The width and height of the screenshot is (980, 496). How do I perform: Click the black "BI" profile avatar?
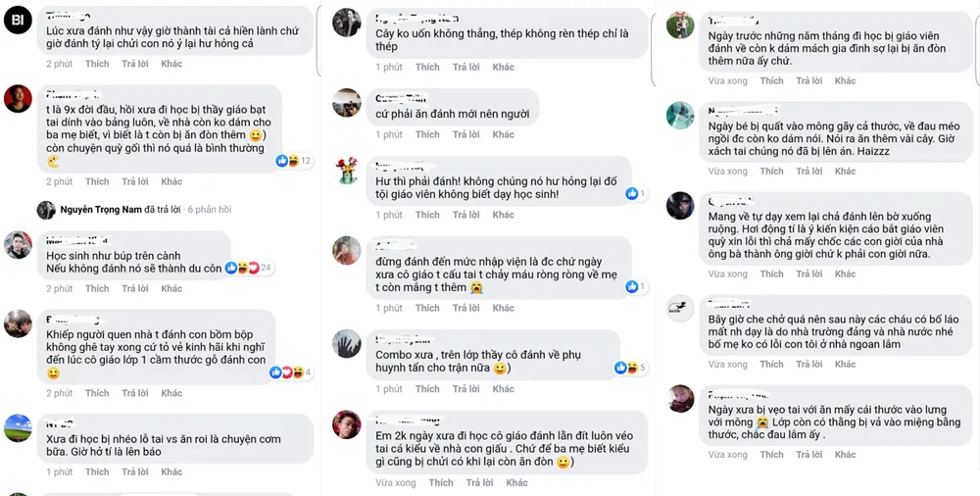(x=19, y=20)
